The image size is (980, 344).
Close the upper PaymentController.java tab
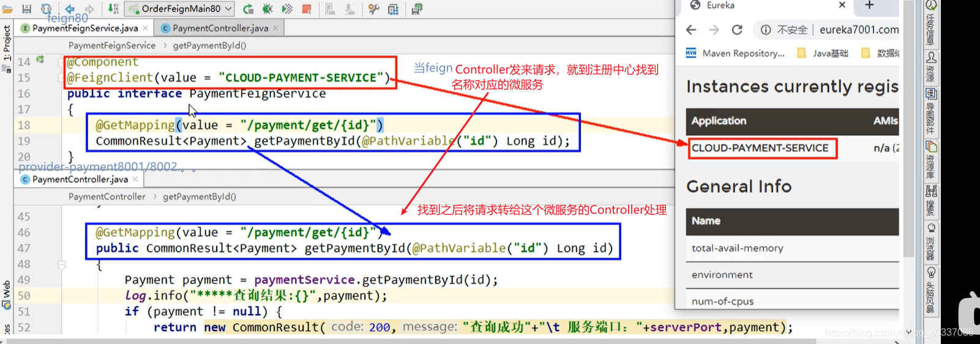coord(275,28)
